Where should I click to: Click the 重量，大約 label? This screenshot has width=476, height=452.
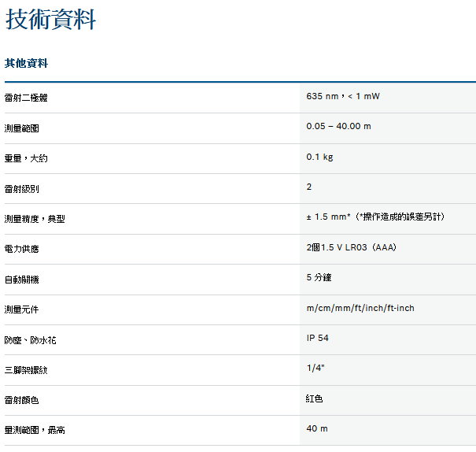pos(26,159)
